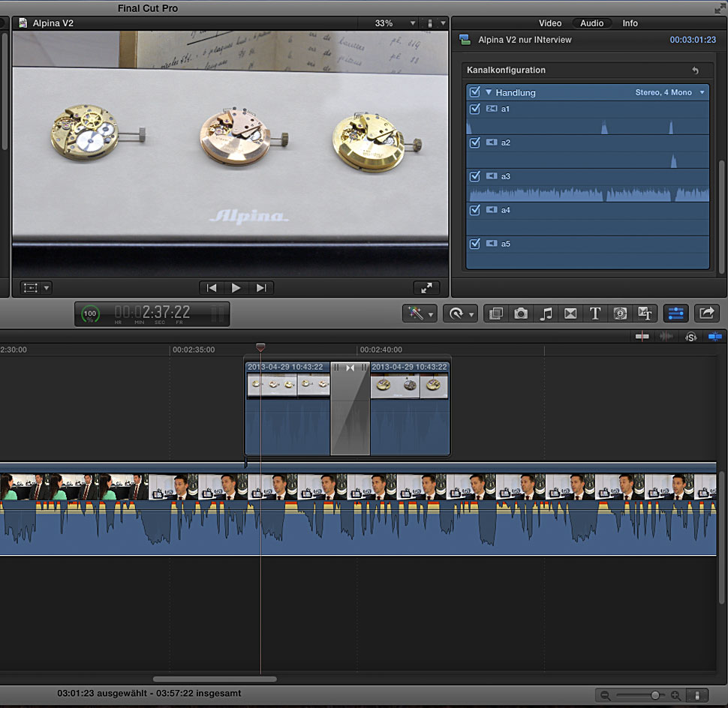
Task: Click the playhead marker on timeline ruler
Action: click(x=260, y=348)
